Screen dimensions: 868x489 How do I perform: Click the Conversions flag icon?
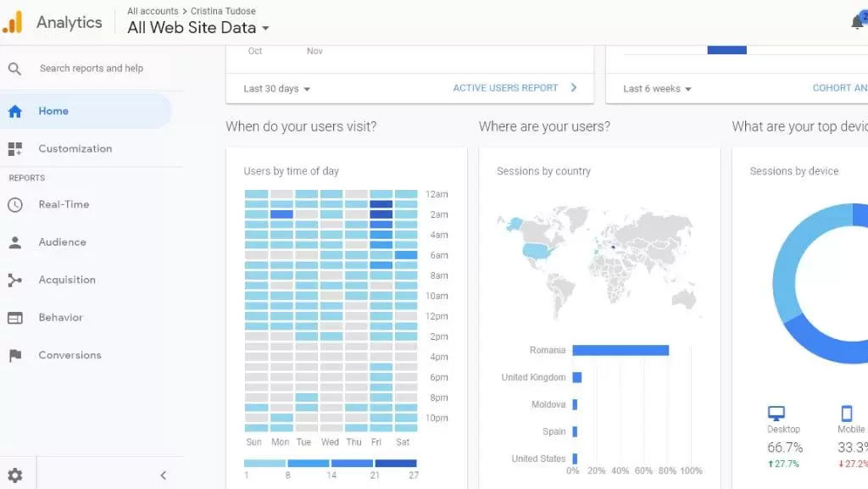[14, 356]
